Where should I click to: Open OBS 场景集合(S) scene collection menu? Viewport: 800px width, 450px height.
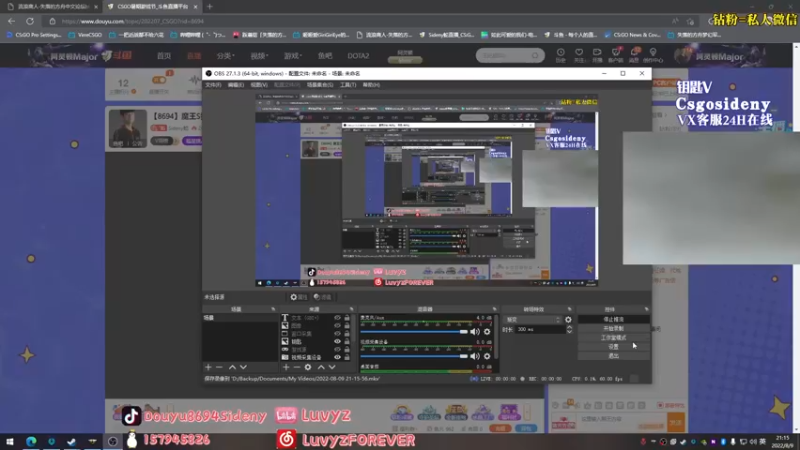coord(320,85)
